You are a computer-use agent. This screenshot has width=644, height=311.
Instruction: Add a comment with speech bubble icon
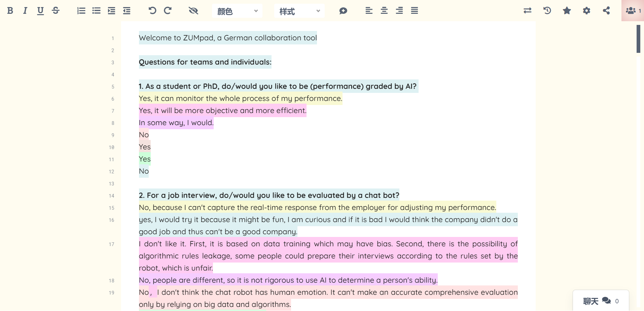(343, 11)
